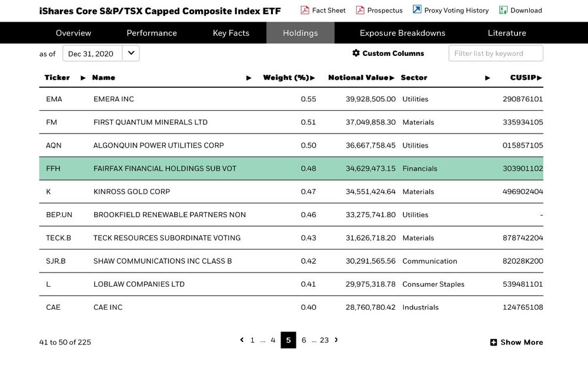Open the Prospectus PDF icon
The width and height of the screenshot is (588, 365).
pyautogui.click(x=360, y=10)
